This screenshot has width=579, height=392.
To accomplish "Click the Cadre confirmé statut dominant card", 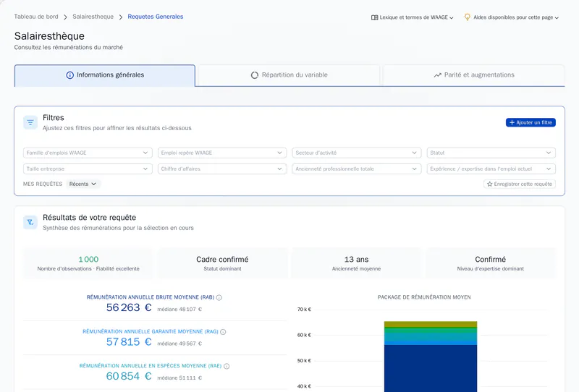I will pyautogui.click(x=222, y=263).
